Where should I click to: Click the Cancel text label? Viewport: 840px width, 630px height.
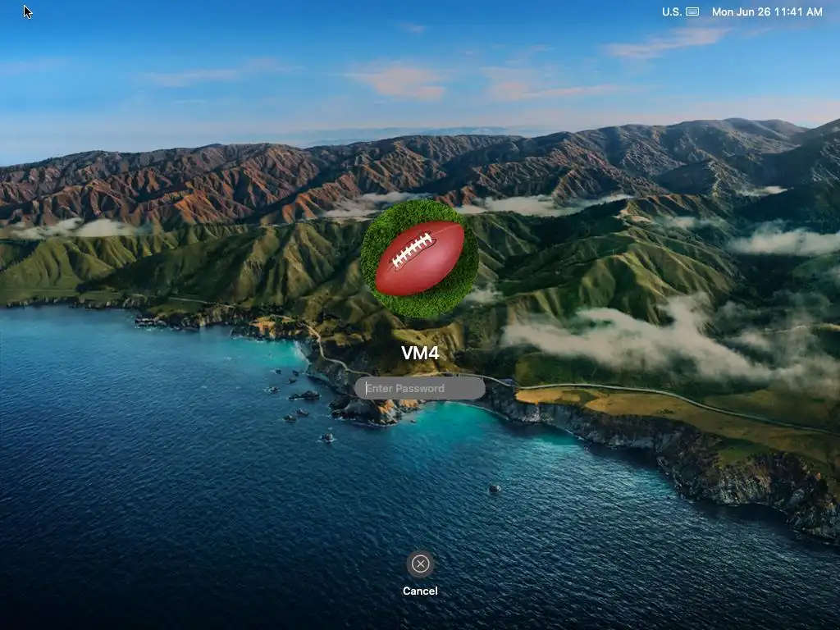[420, 591]
